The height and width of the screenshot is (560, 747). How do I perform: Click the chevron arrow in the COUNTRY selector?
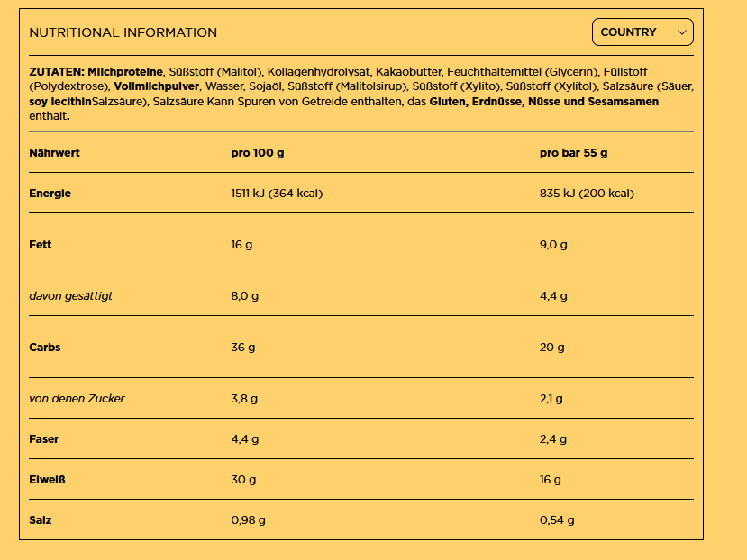(682, 32)
